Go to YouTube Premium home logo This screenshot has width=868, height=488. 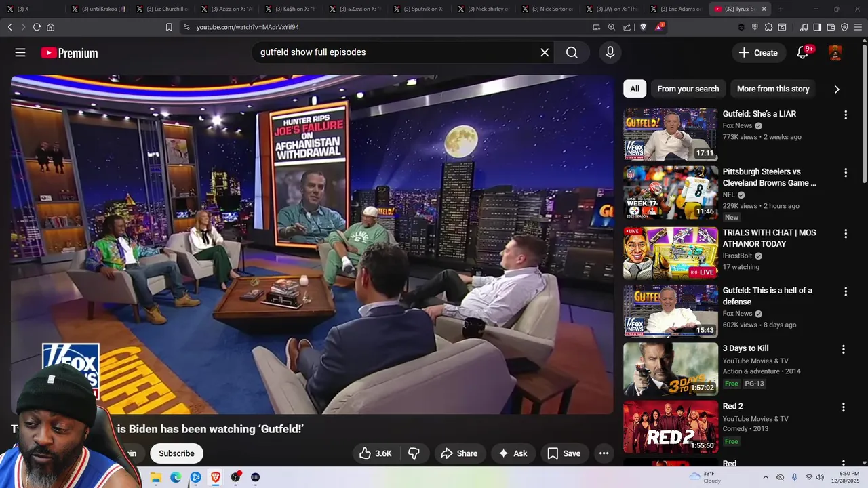pos(69,53)
